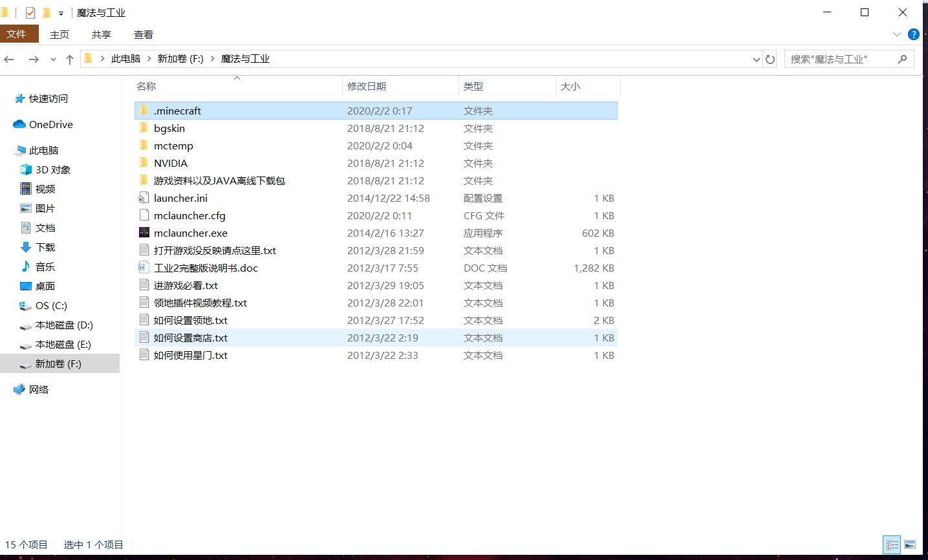Select the 工业2完整版说明书.doc file icon
This screenshot has height=560, width=928.
144,268
